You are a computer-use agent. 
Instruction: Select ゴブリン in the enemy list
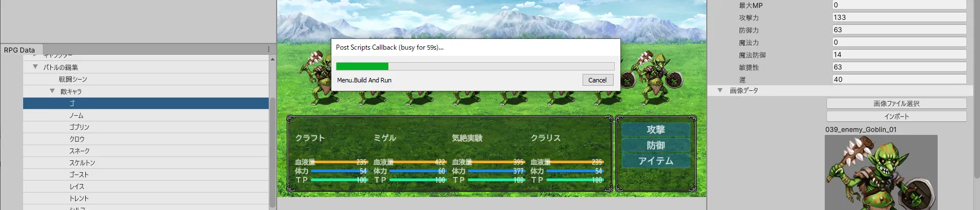click(146, 127)
